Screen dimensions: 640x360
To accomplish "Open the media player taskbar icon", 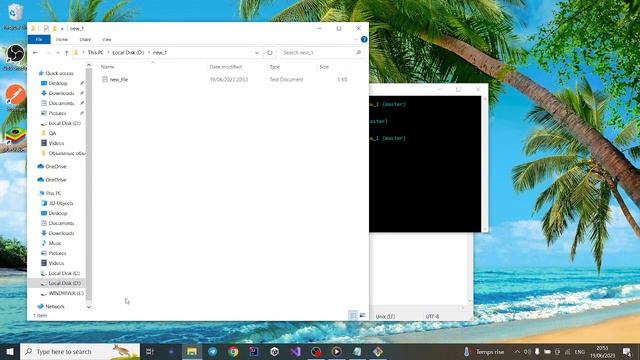I will click(x=336, y=351).
